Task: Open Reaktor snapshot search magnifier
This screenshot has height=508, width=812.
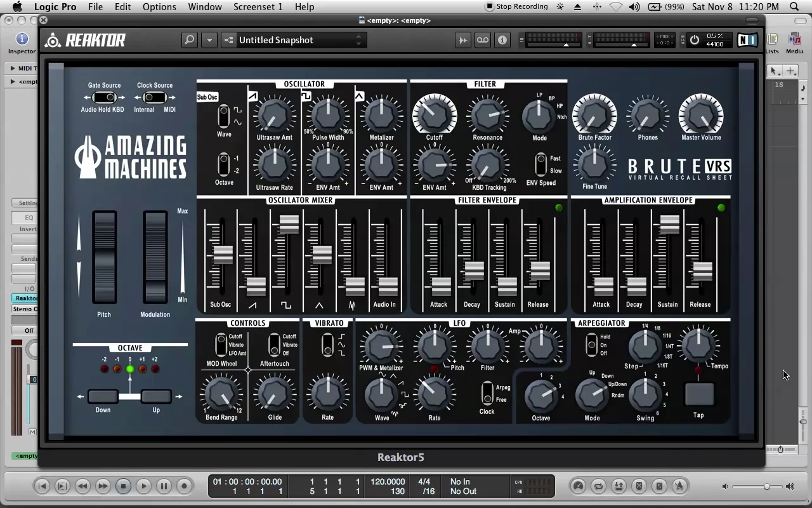Action: pyautogui.click(x=189, y=40)
